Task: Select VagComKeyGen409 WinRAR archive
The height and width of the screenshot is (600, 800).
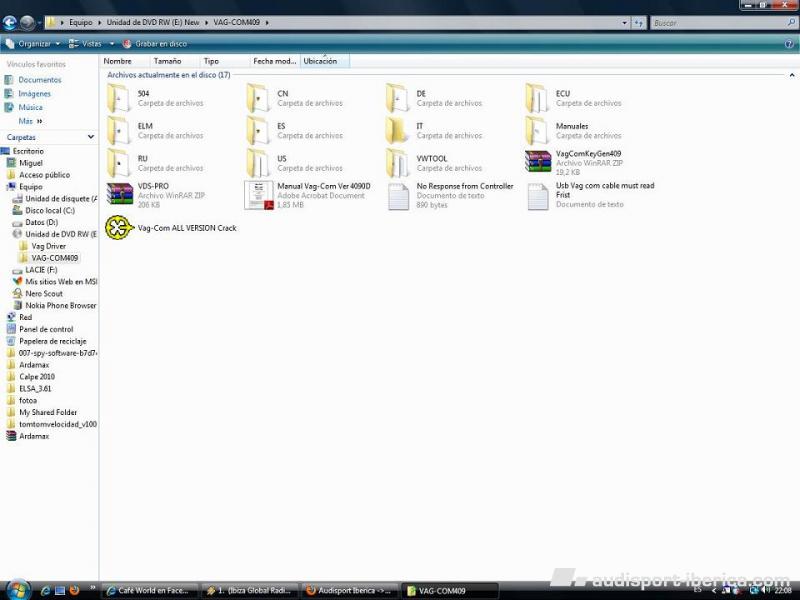Action: [574, 163]
